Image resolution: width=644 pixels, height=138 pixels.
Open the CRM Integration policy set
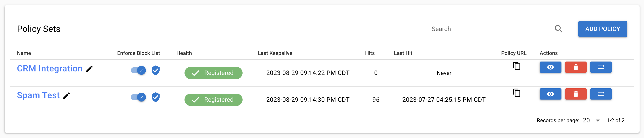click(49, 68)
